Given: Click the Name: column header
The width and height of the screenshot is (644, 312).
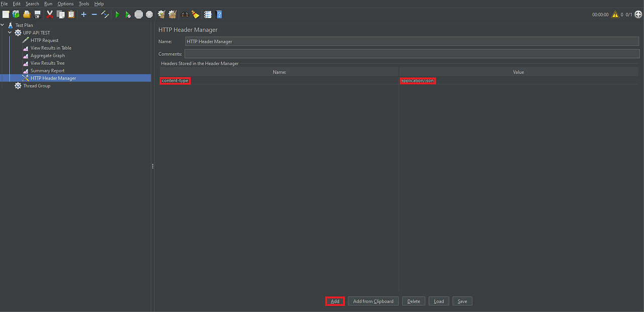Looking at the screenshot, I should (x=279, y=72).
